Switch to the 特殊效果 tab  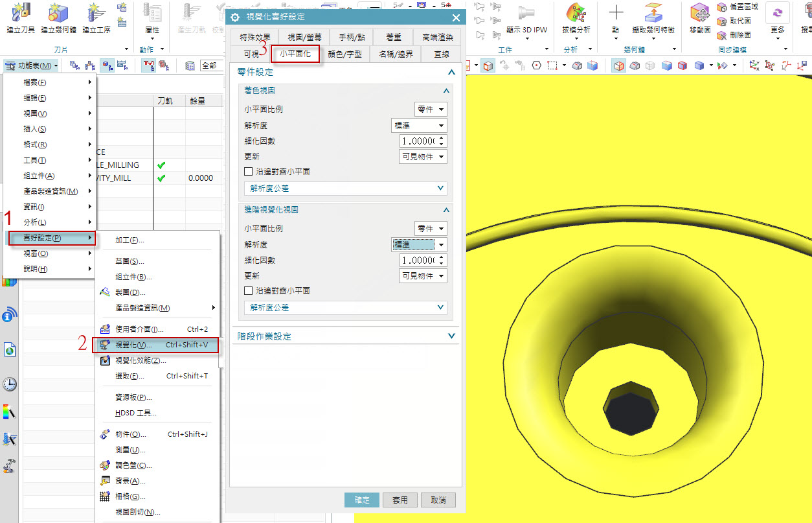pyautogui.click(x=254, y=38)
